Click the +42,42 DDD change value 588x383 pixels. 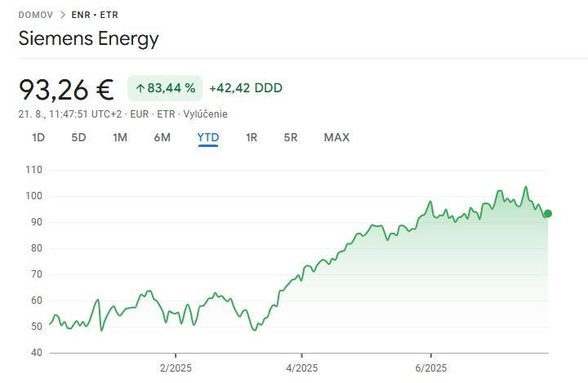point(246,88)
